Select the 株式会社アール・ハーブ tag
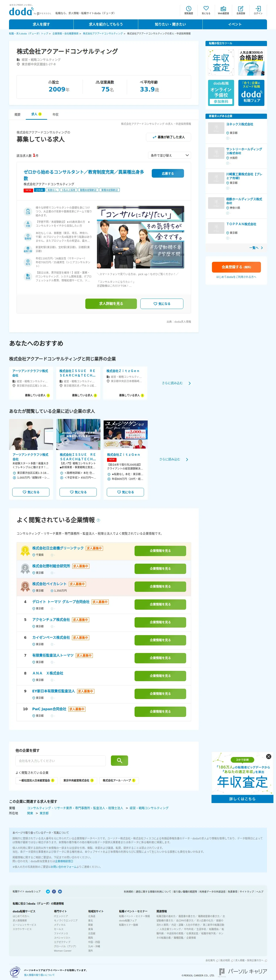The height and width of the screenshot is (980, 276). [119, 780]
